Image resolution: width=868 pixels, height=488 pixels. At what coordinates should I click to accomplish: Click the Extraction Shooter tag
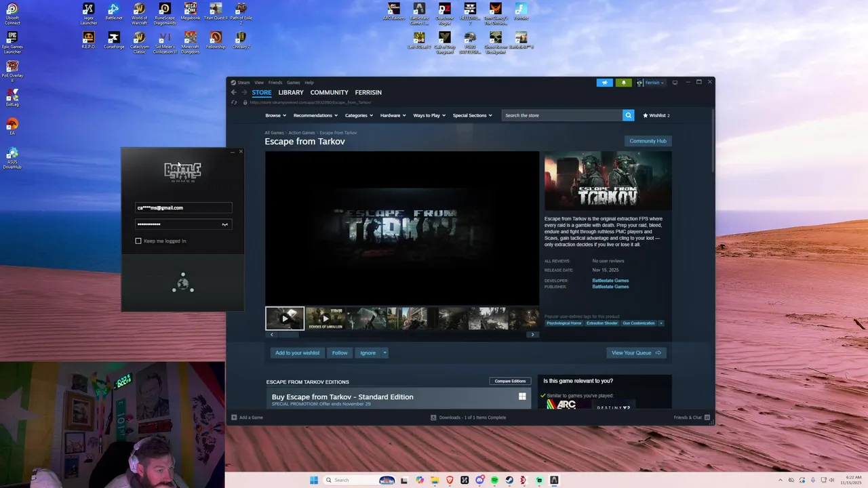point(602,323)
